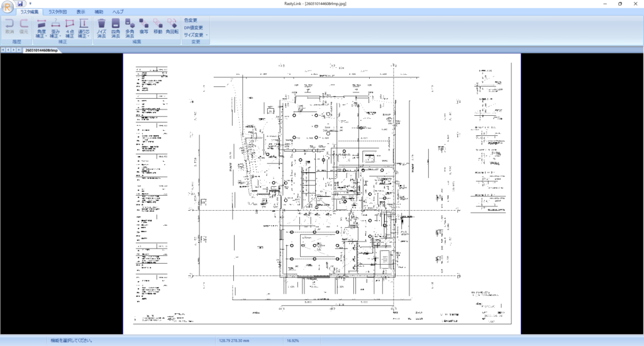Open the ヘルプ ribbon tab
644x346 pixels.
coord(118,12)
